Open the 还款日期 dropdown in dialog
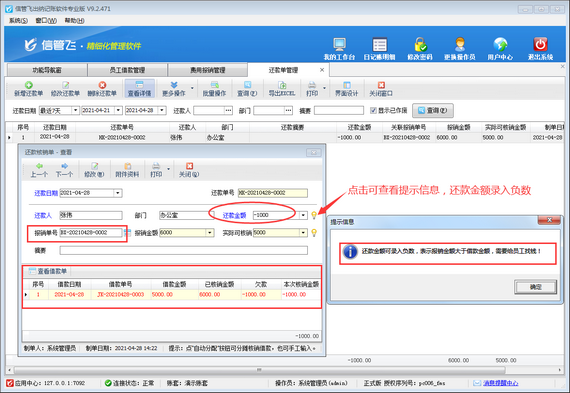570x393 pixels. point(118,193)
